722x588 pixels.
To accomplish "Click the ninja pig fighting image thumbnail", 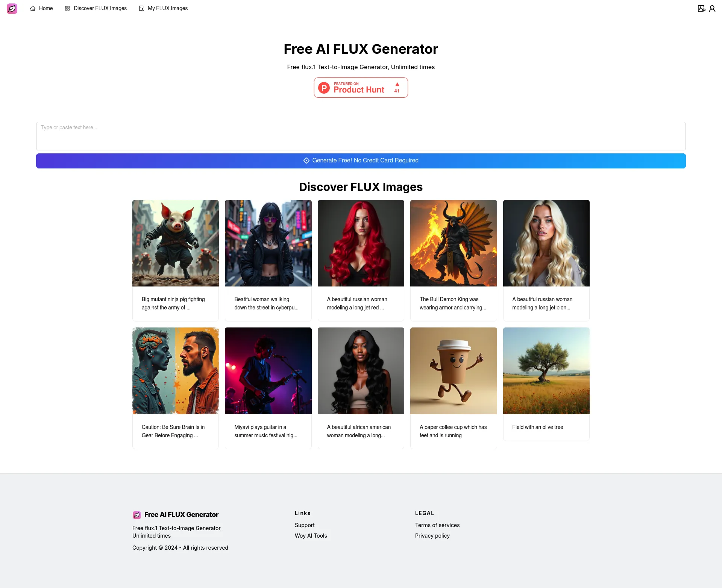I will pyautogui.click(x=175, y=243).
